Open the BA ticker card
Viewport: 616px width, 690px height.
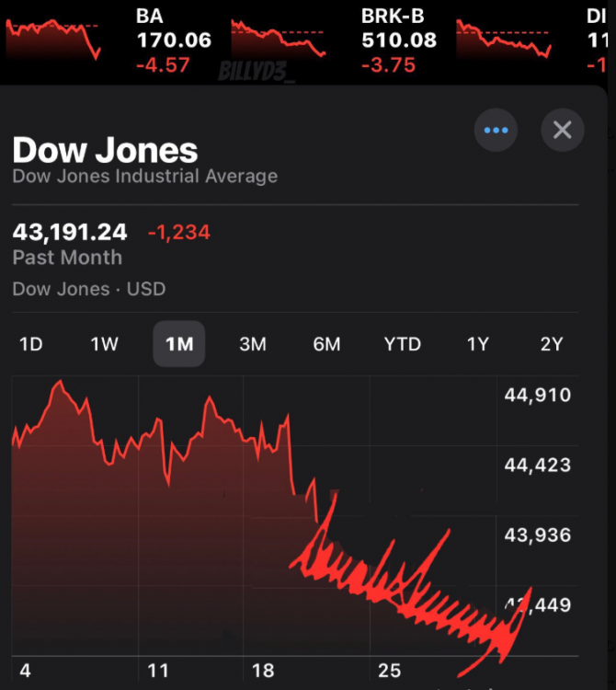coord(173,40)
